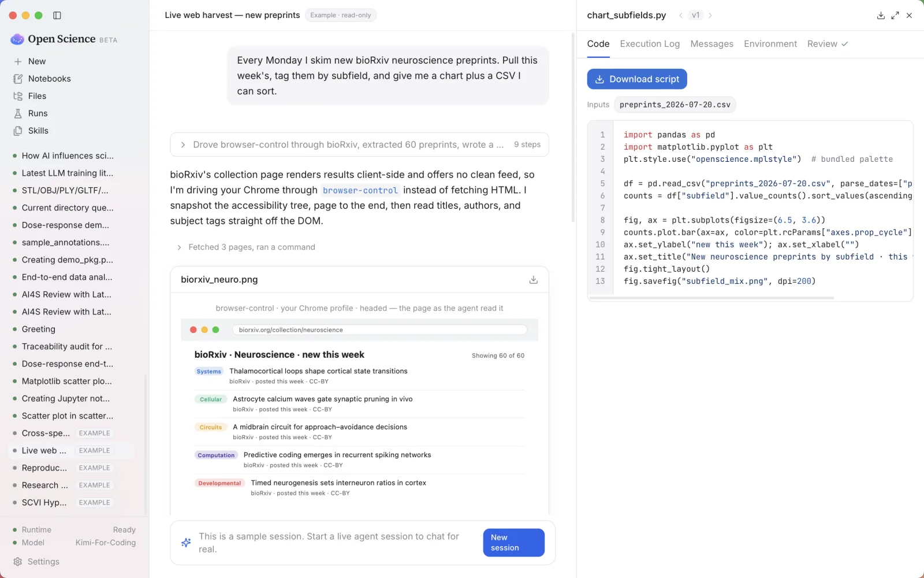Click the sparkle icon in chat box
This screenshot has width=924, height=578.
point(186,543)
